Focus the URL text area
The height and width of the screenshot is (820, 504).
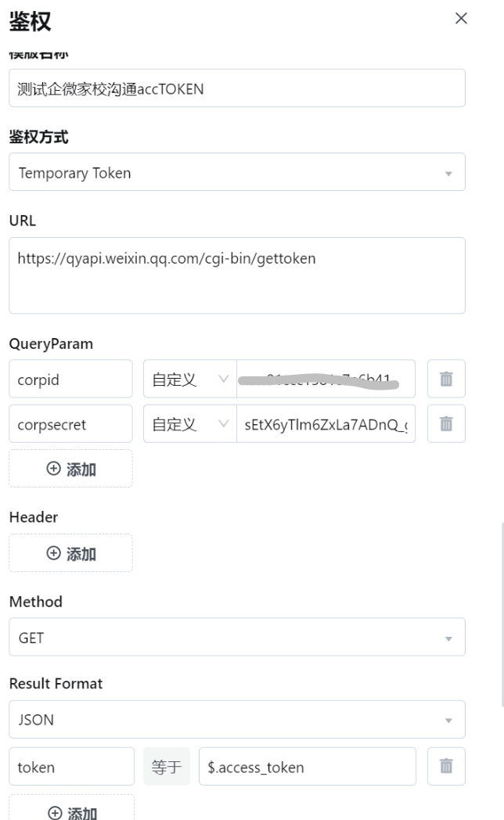coord(237,275)
